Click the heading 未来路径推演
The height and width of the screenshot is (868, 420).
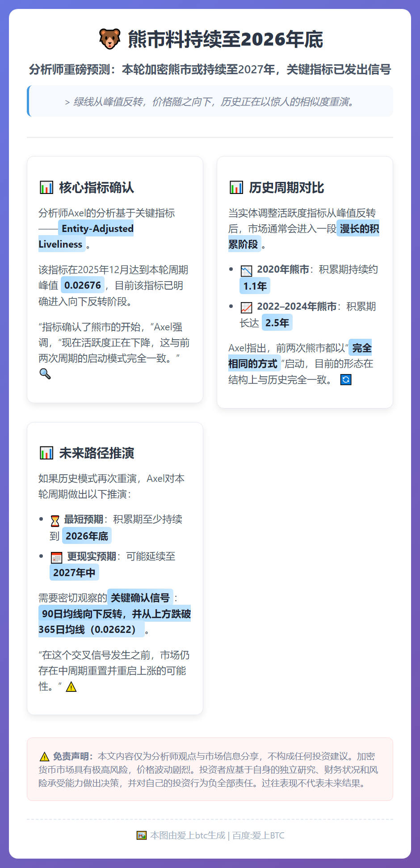coord(97,453)
